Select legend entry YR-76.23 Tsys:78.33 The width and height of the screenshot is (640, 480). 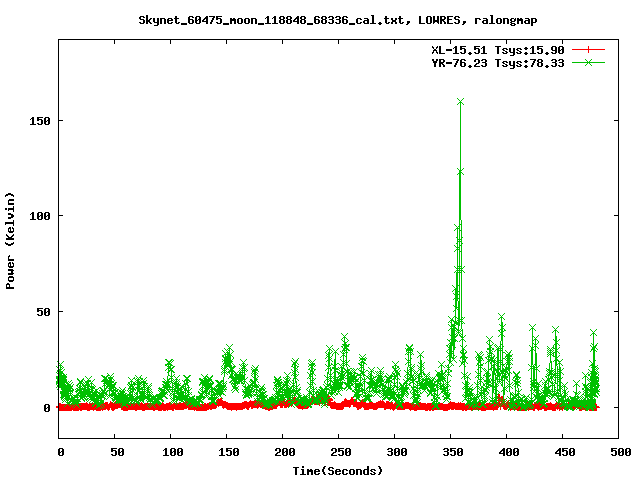[498, 63]
